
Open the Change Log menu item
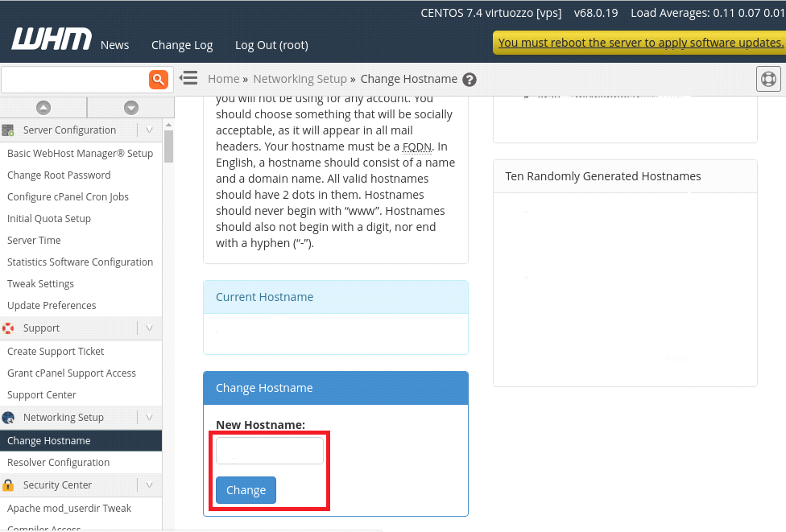(182, 45)
